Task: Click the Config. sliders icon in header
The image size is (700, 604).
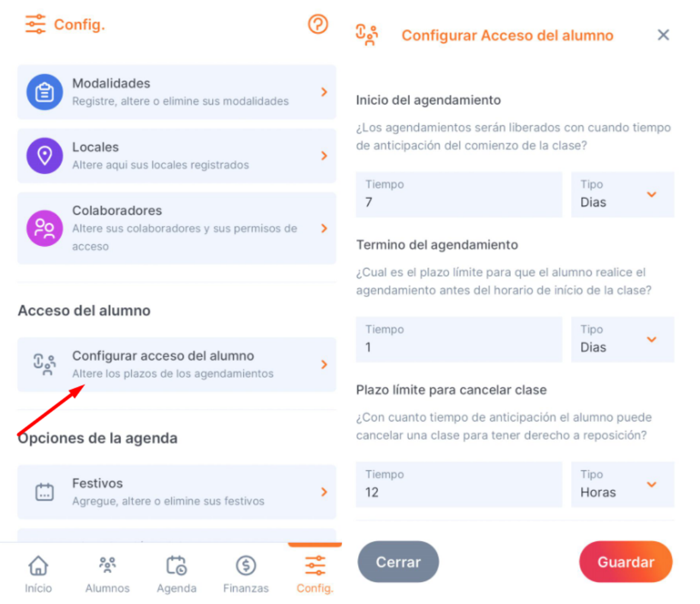Action: [35, 24]
